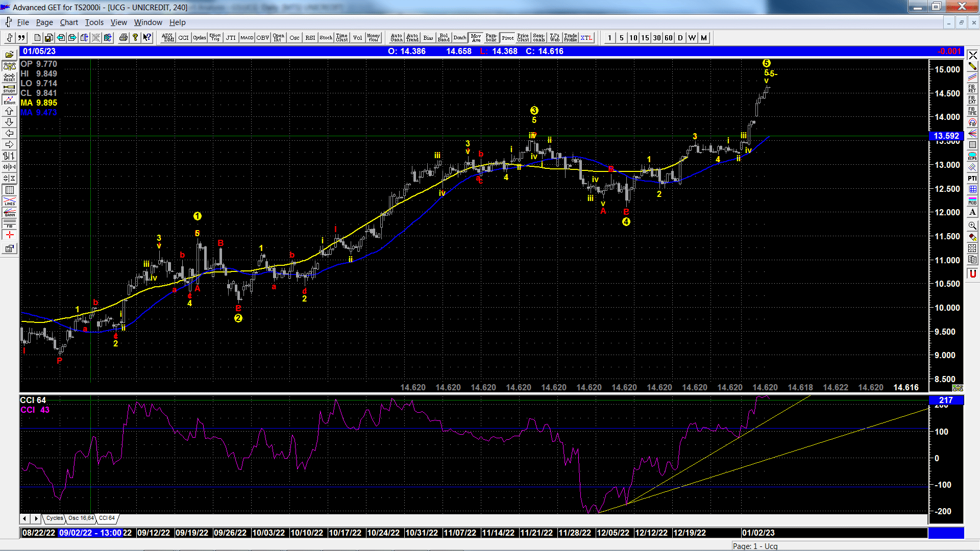Viewport: 980px width, 551px height.
Task: Set timeframe to 60 minutes
Action: click(x=669, y=38)
